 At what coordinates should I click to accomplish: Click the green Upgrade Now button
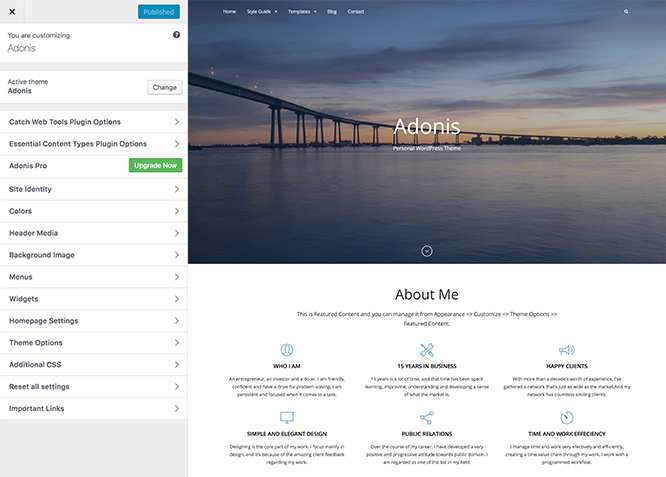[x=155, y=166]
